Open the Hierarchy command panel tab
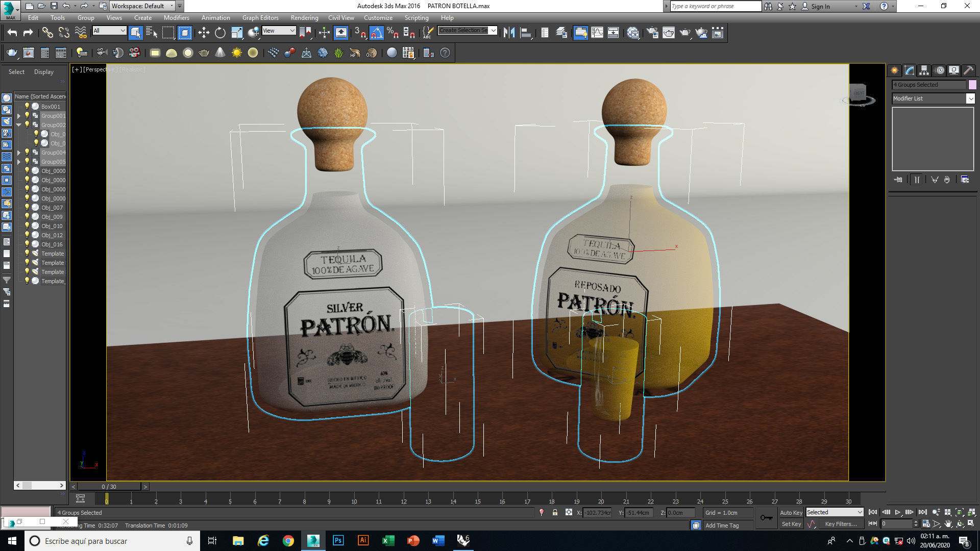This screenshot has height=551, width=980. (924, 70)
